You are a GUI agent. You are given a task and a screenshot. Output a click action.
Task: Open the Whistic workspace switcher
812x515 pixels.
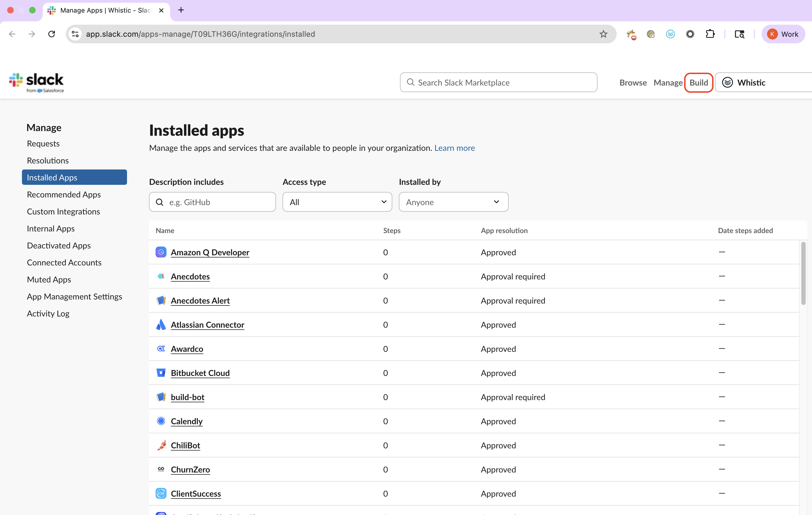(x=763, y=83)
